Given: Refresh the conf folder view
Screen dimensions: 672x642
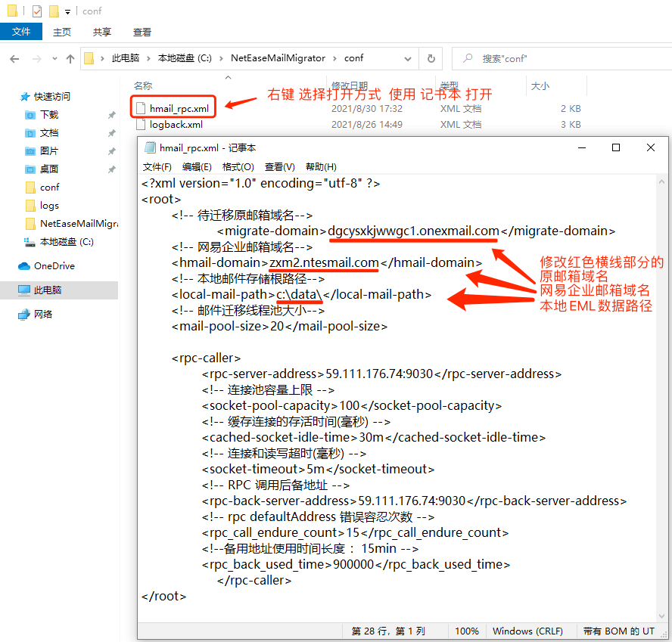Looking at the screenshot, I should (431, 58).
